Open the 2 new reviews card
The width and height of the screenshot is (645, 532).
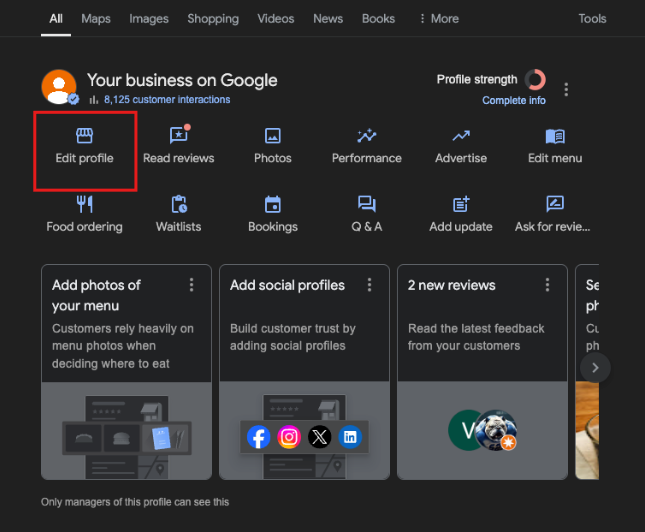click(483, 372)
